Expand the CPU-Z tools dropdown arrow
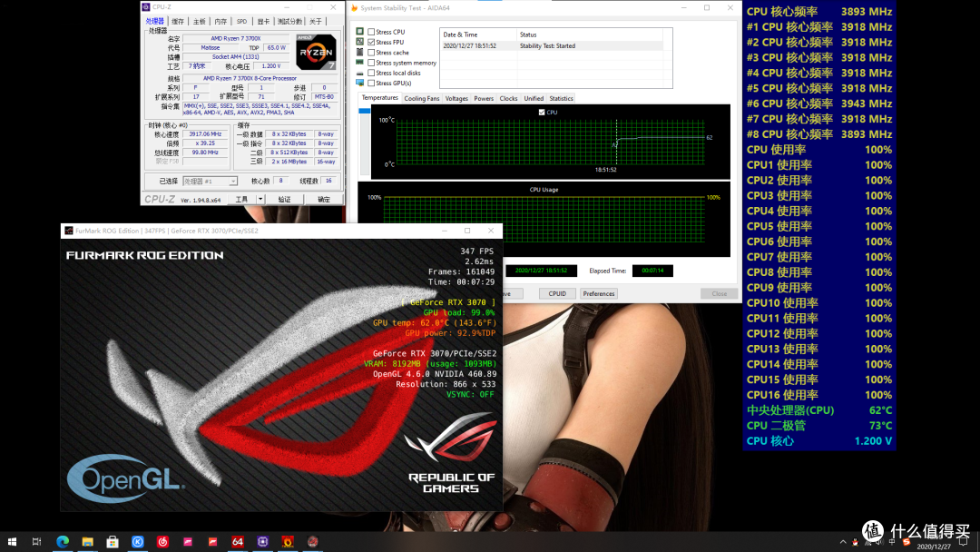The image size is (980, 552). tap(260, 199)
